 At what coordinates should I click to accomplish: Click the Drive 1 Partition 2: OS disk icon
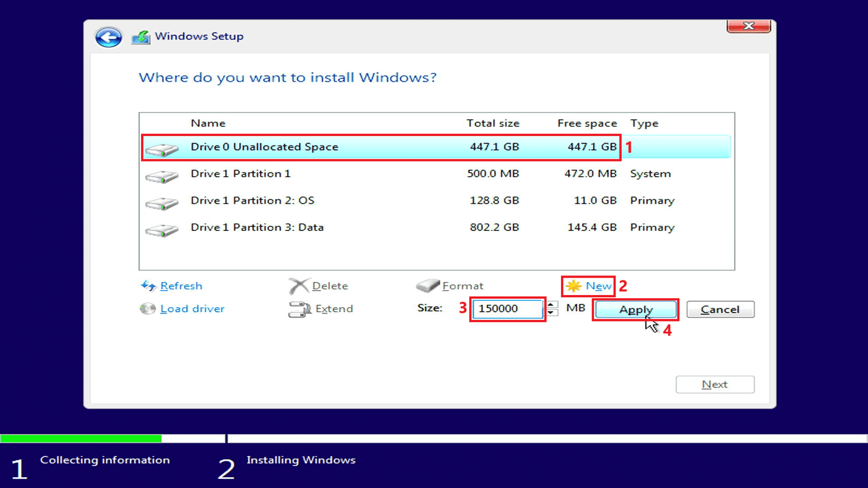pyautogui.click(x=162, y=203)
